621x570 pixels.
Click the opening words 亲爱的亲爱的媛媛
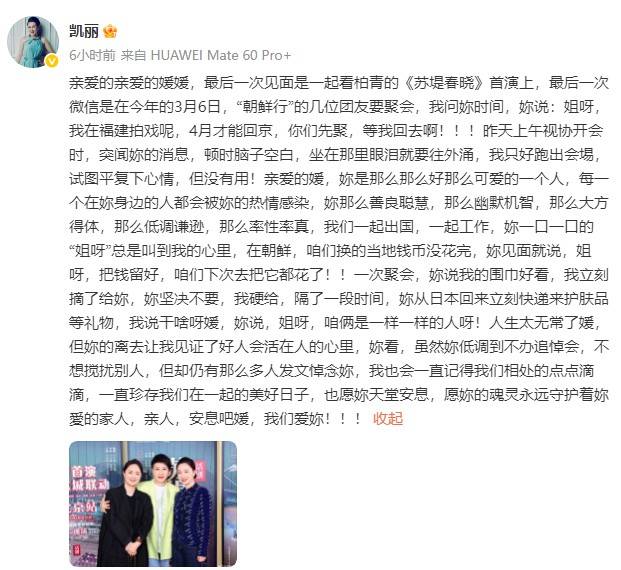129,83
